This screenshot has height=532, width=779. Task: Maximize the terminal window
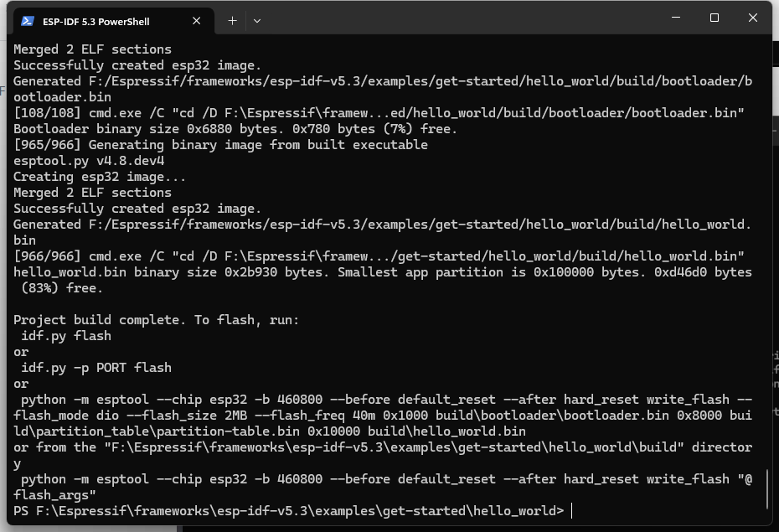tap(715, 18)
